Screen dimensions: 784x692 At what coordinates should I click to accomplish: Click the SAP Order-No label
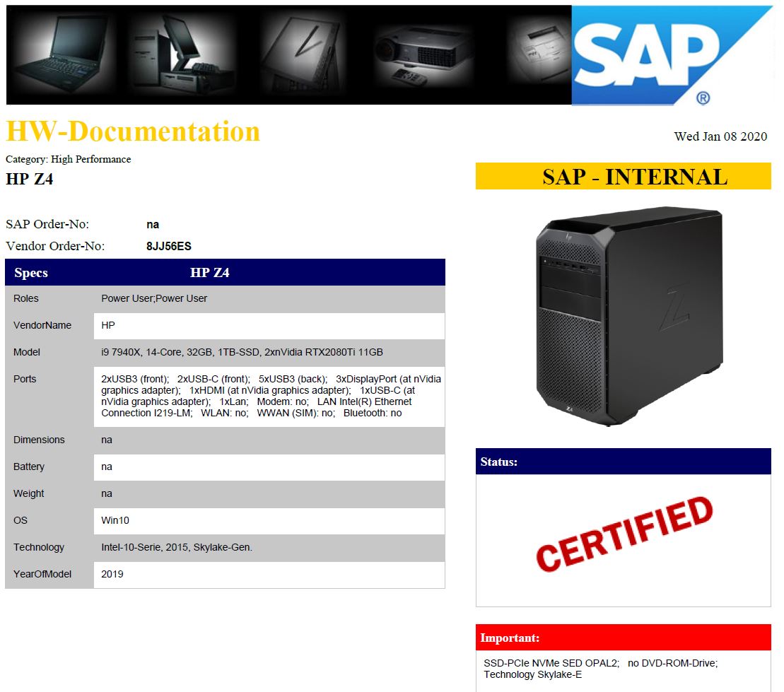click(x=47, y=224)
